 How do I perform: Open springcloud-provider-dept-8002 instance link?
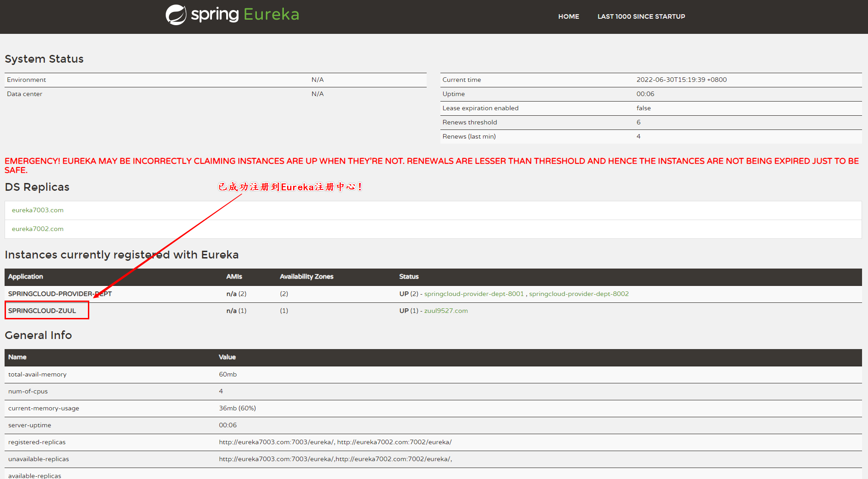pos(579,294)
